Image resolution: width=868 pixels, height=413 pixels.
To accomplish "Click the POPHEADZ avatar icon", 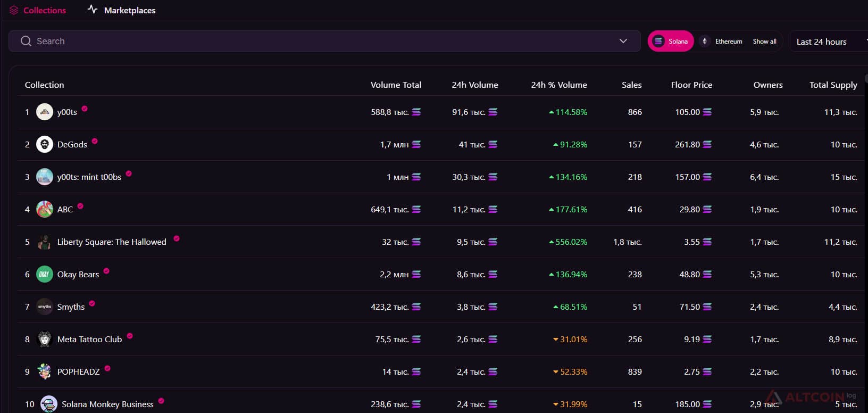I will tap(45, 371).
